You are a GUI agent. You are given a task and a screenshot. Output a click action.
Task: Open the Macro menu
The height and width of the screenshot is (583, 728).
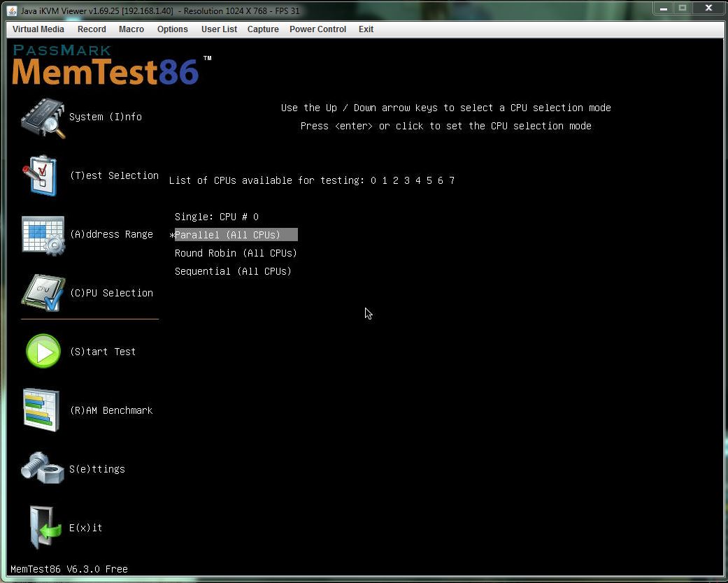pos(131,29)
